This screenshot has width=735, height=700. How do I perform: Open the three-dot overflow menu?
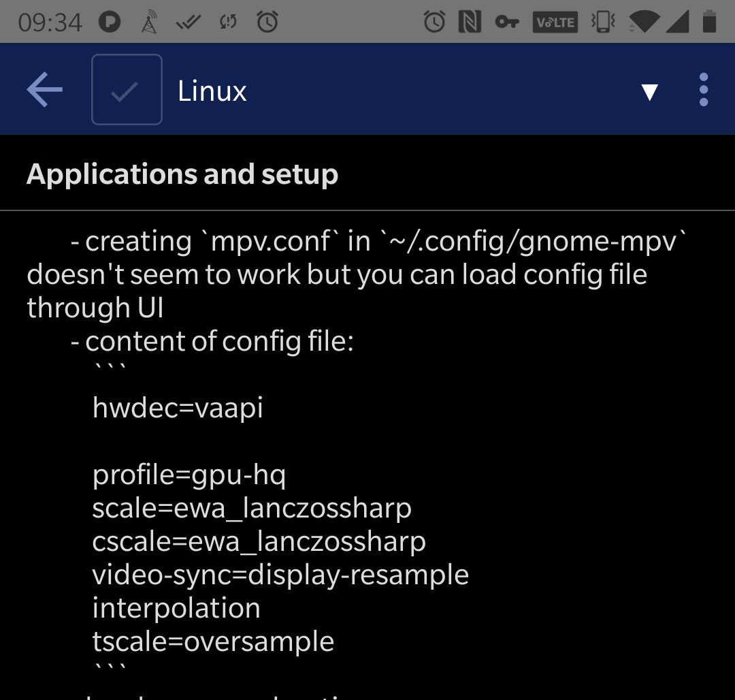pyautogui.click(x=703, y=89)
